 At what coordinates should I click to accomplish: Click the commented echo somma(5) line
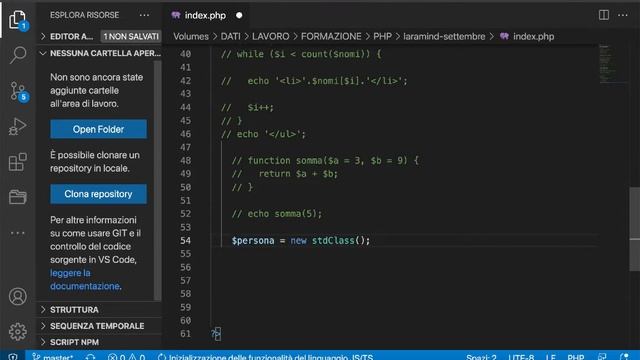coord(277,213)
